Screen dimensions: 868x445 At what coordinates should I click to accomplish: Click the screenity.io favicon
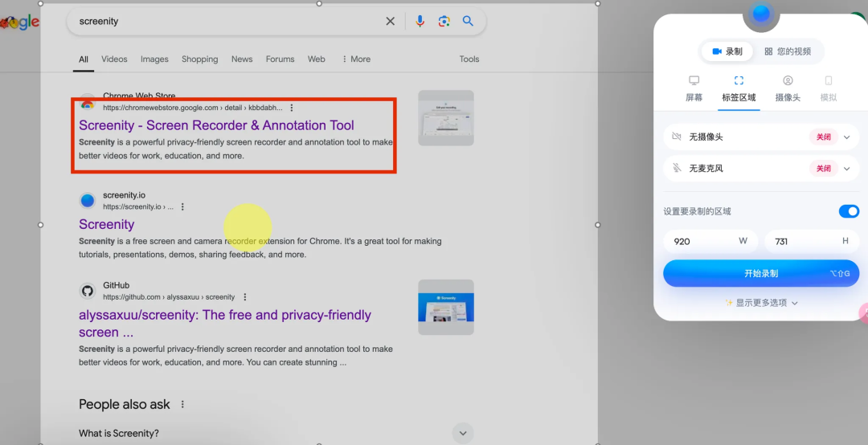88,200
